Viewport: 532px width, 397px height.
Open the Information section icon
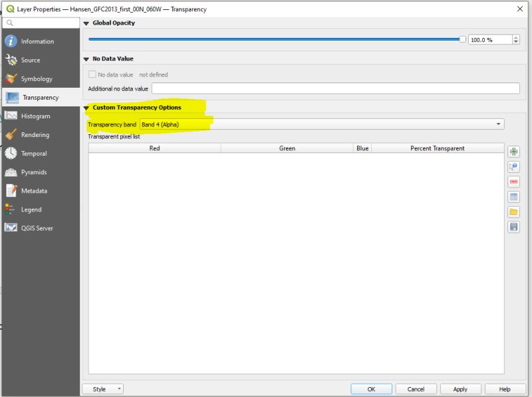pos(11,41)
